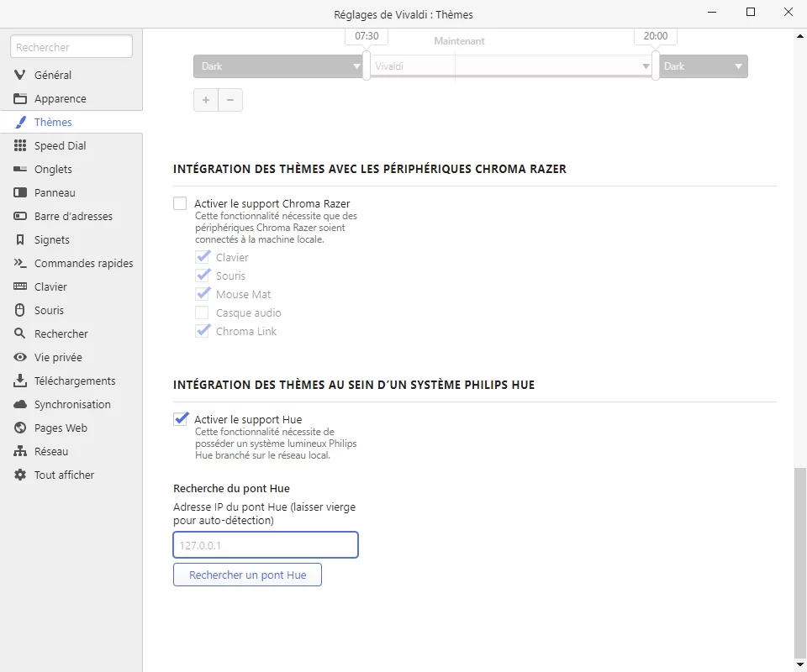
Task: Open the Vivaldi theme schedule dropdown
Action: tap(510, 66)
